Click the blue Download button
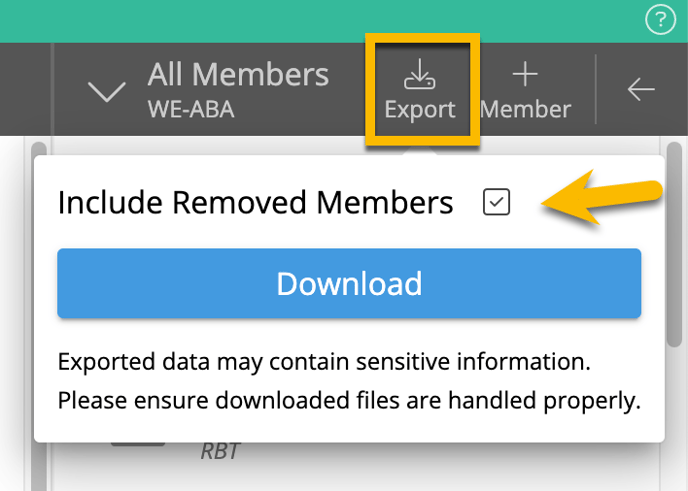Screen dimensions: 688x491 click(x=349, y=283)
